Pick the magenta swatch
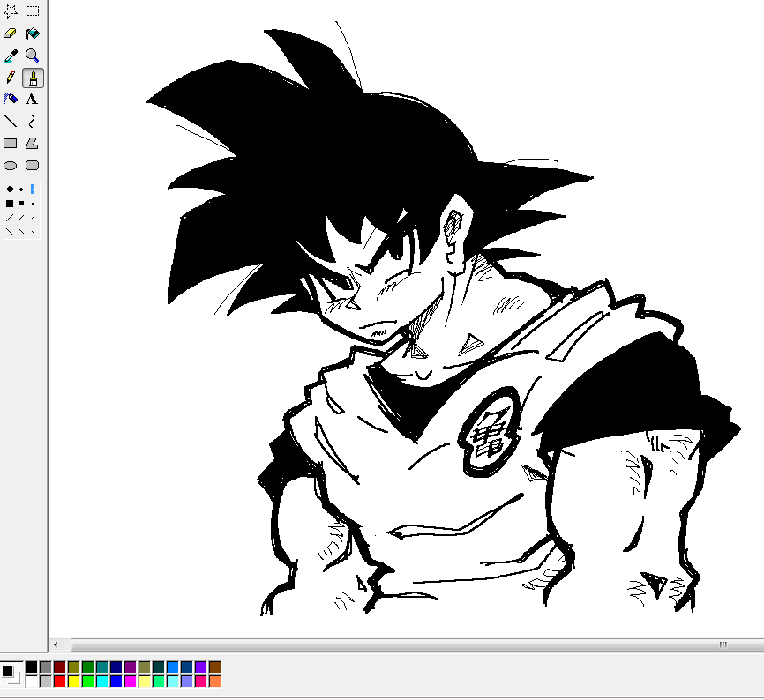This screenshot has width=764, height=700. coord(130,681)
